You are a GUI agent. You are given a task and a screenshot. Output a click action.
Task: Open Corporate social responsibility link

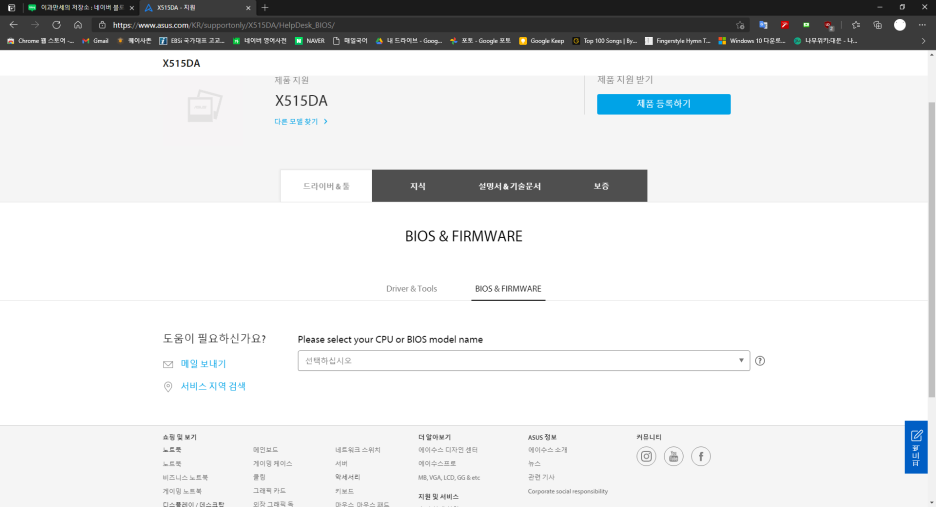568,491
